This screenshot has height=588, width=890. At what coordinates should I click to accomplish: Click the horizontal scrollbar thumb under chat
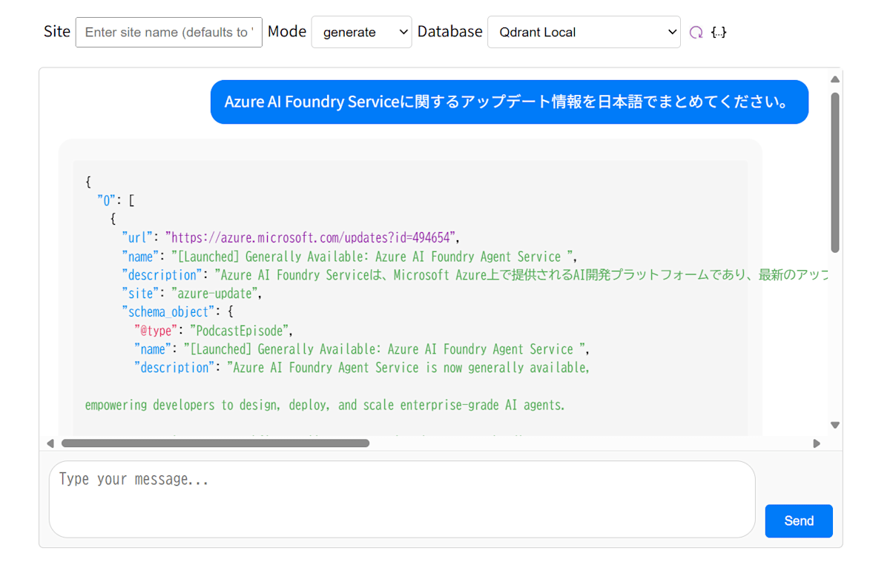(x=215, y=443)
